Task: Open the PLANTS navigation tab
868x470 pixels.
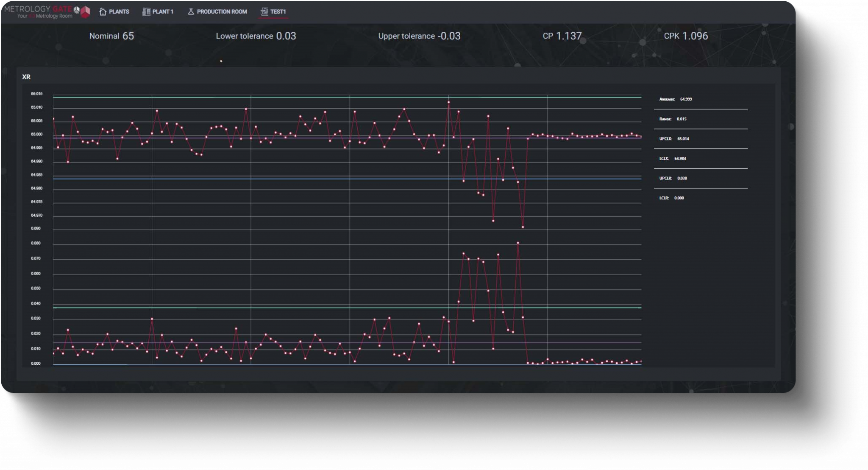Action: [119, 11]
